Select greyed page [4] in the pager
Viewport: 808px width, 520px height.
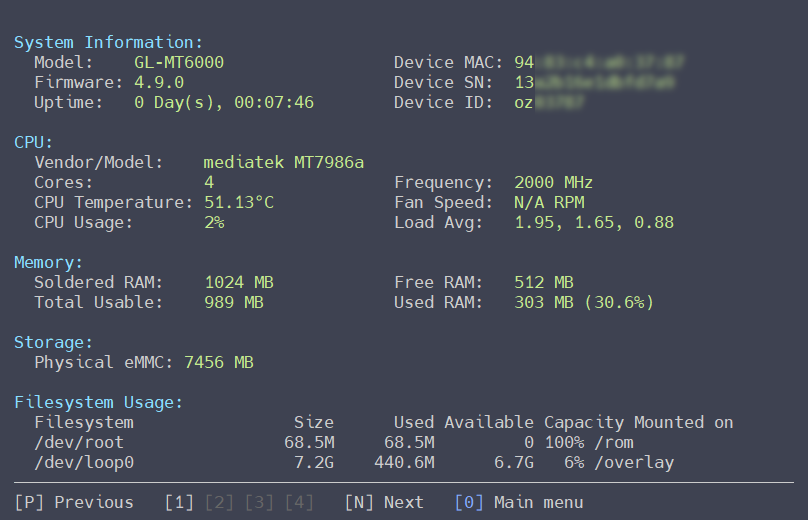[x=299, y=502]
